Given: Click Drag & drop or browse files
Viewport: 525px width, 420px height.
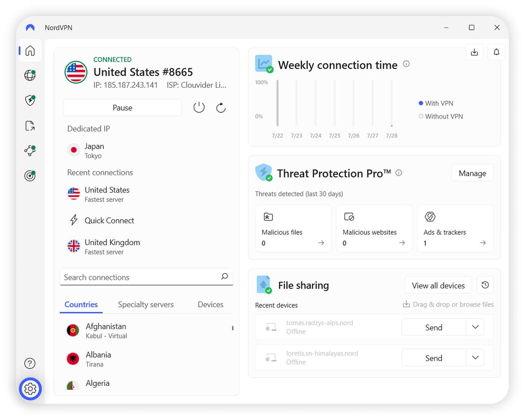Looking at the screenshot, I should coord(448,304).
